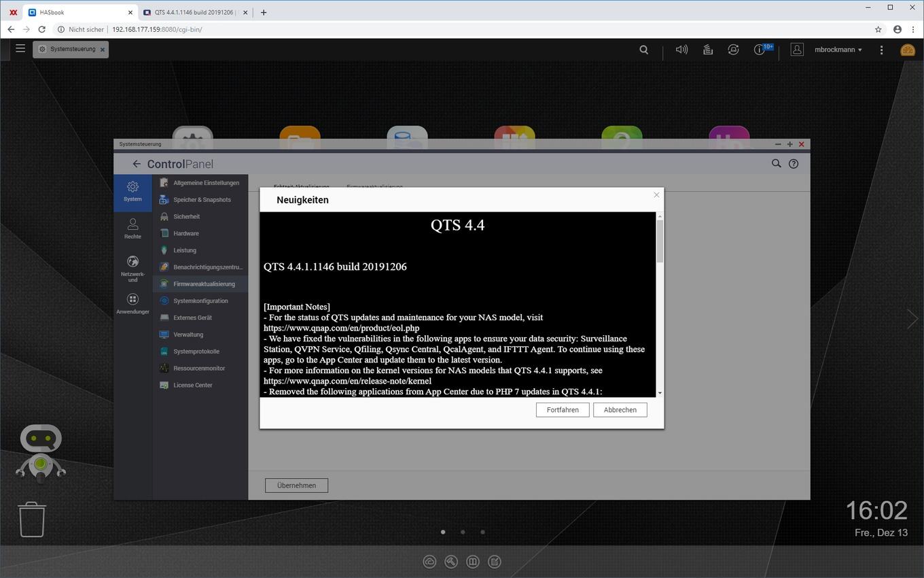Click the release notes scrollbar thumb
The height and width of the screenshot is (578, 924).
pyautogui.click(x=660, y=241)
